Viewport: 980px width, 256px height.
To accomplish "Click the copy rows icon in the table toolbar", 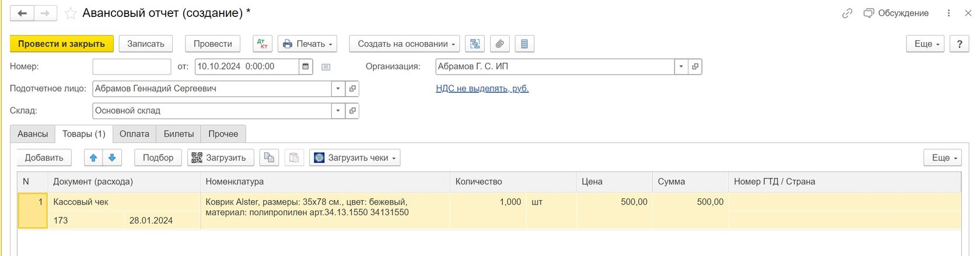I will 269,157.
